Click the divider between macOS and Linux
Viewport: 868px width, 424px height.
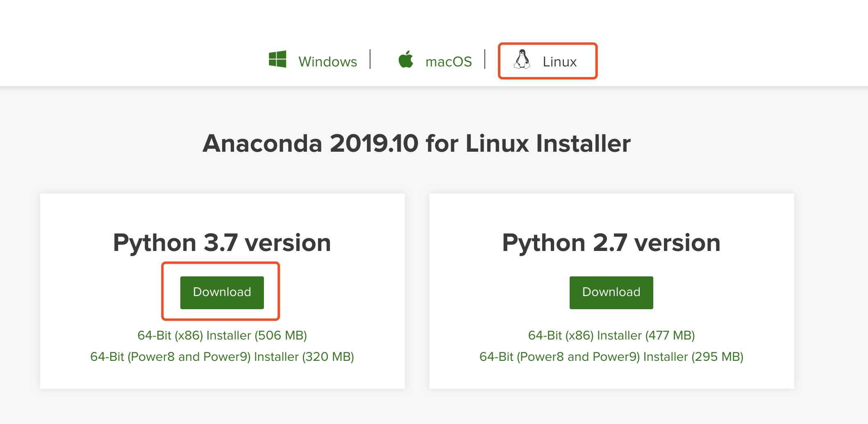click(x=485, y=59)
